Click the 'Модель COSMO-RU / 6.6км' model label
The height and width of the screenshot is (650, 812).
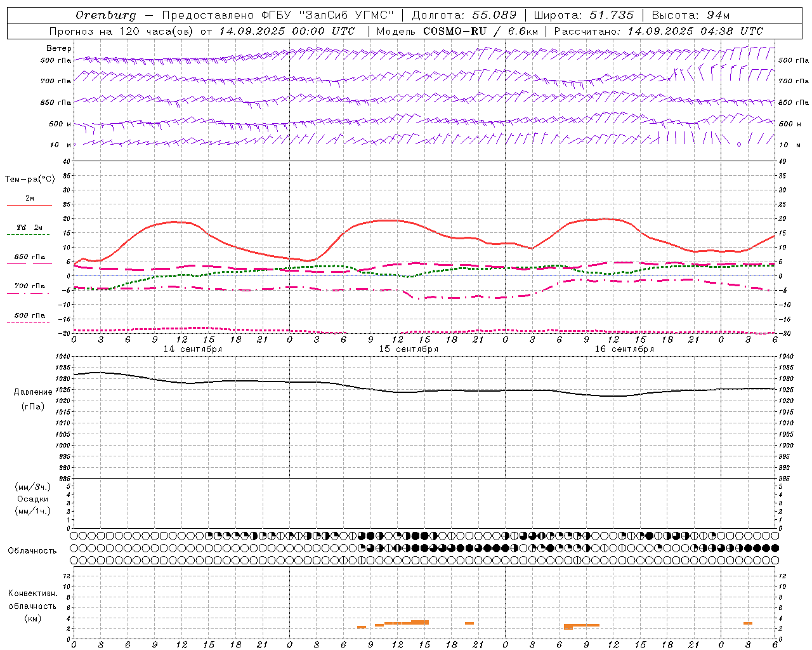point(457,31)
